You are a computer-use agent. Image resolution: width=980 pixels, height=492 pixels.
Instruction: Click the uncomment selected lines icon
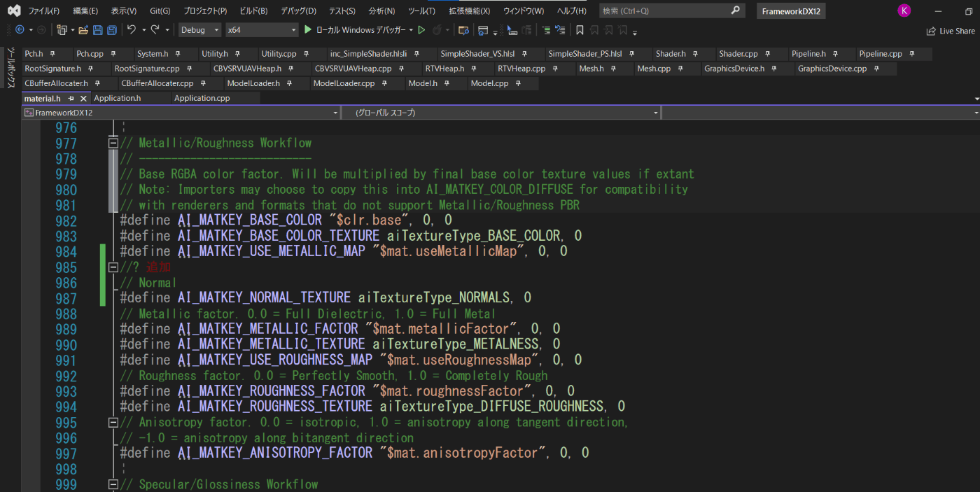pyautogui.click(x=560, y=30)
